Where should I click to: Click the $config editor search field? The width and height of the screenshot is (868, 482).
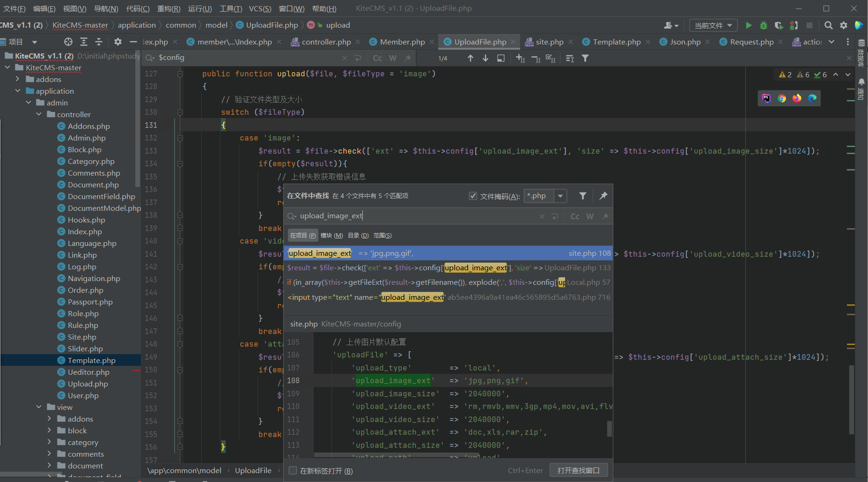click(x=248, y=58)
